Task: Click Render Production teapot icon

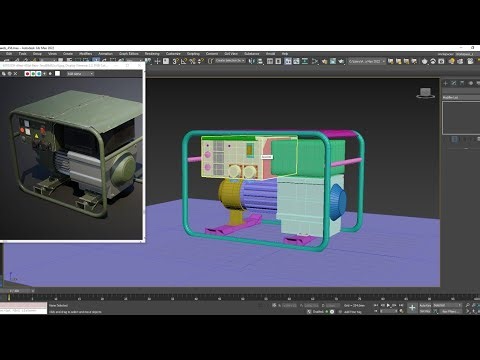Action: point(341,61)
